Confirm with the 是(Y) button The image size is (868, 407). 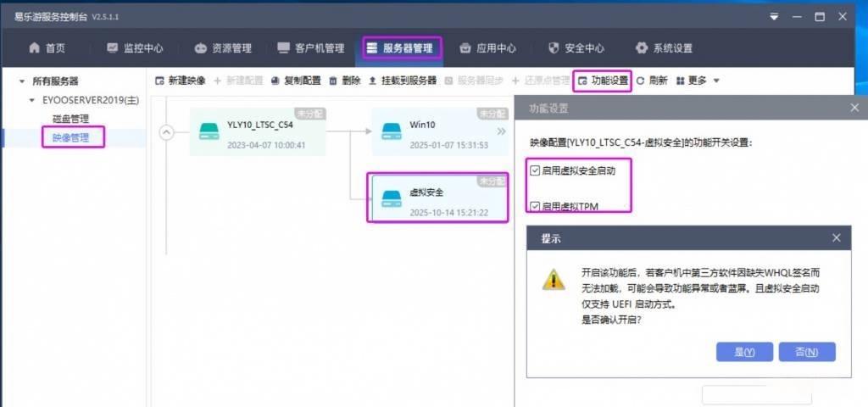[744, 352]
